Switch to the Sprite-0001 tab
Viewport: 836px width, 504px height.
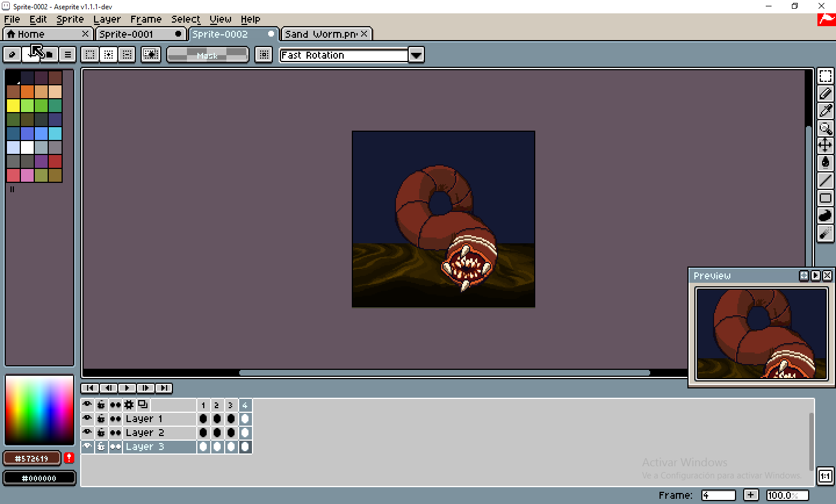[x=140, y=34]
